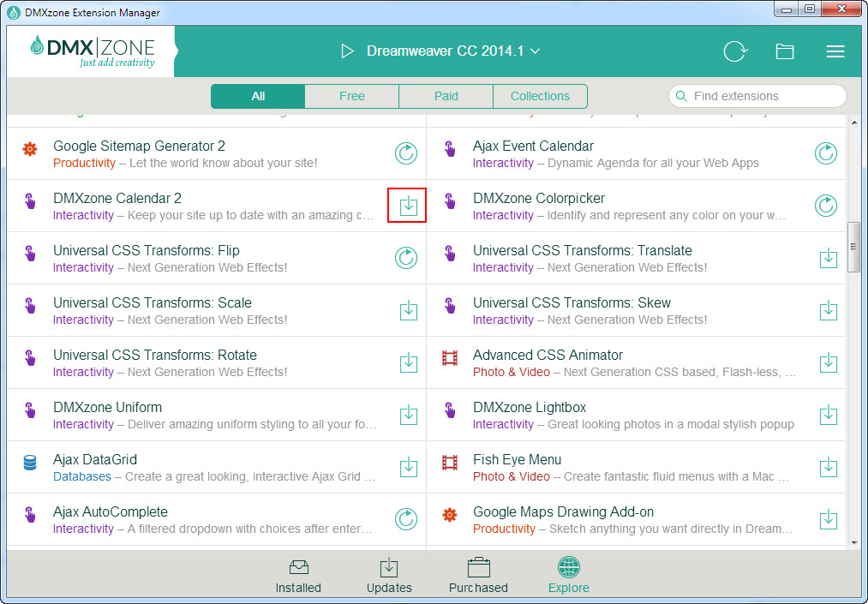Download the DMXzone Calendar 2 extension
868x604 pixels.
click(408, 206)
